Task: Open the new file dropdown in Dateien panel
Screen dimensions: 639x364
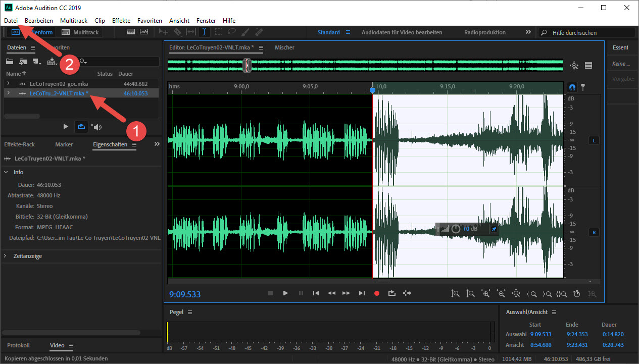Action: coord(37,62)
